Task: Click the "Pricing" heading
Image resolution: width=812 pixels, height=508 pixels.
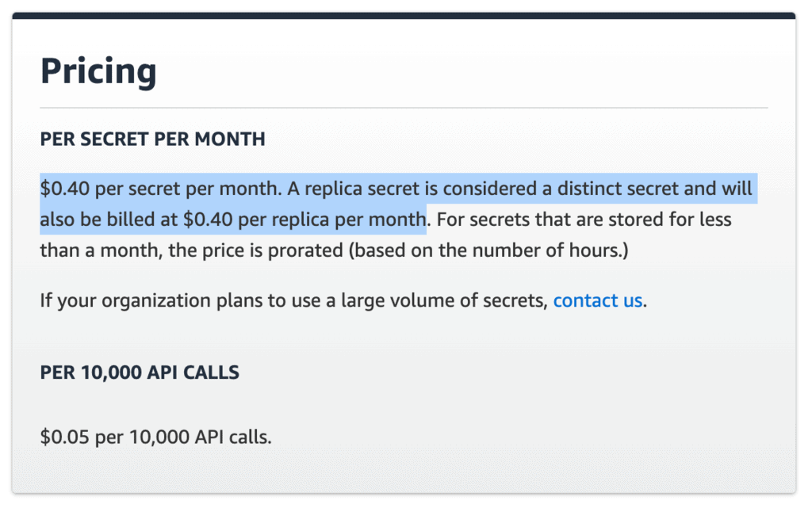Action: coord(98,71)
